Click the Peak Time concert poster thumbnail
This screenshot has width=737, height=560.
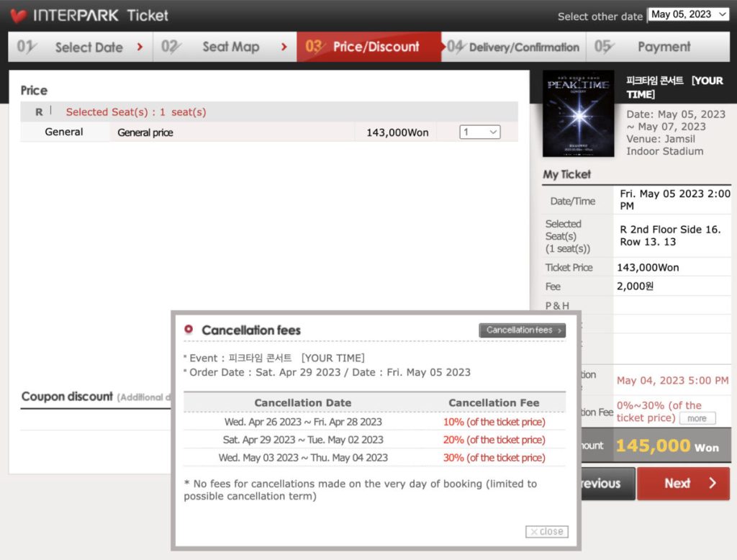578,114
